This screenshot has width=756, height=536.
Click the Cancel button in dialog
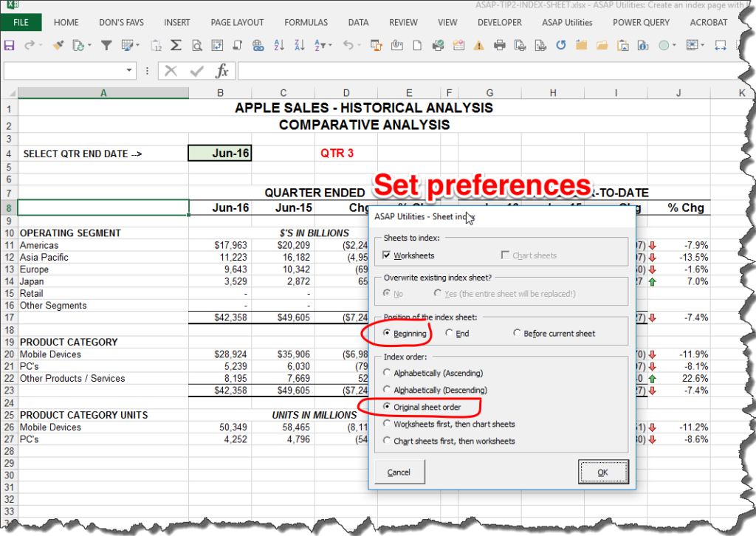(x=399, y=472)
